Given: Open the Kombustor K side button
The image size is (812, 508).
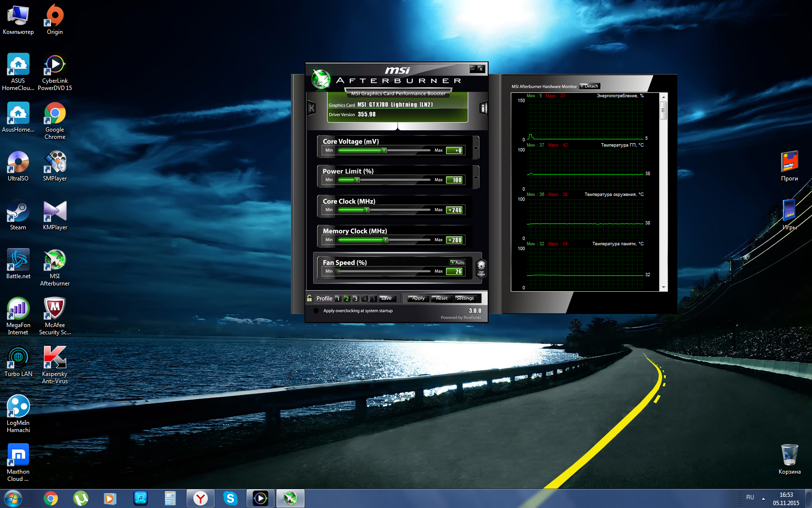Looking at the screenshot, I should (312, 108).
